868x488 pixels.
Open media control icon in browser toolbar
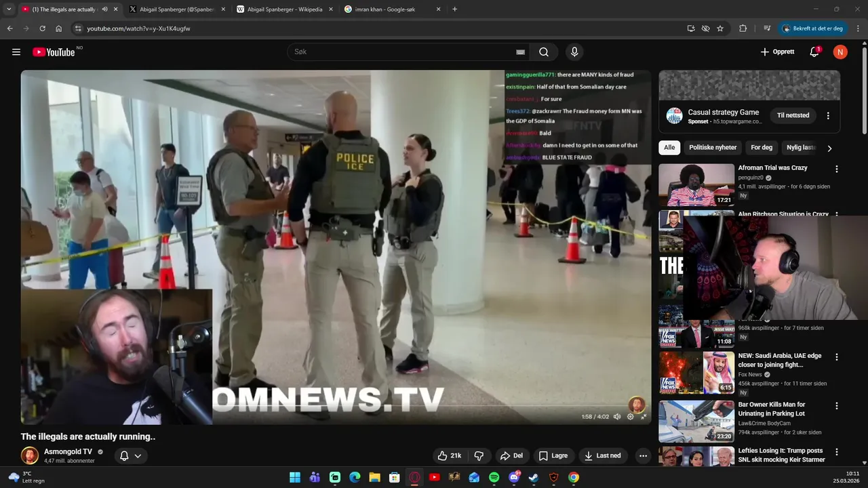[x=767, y=28]
